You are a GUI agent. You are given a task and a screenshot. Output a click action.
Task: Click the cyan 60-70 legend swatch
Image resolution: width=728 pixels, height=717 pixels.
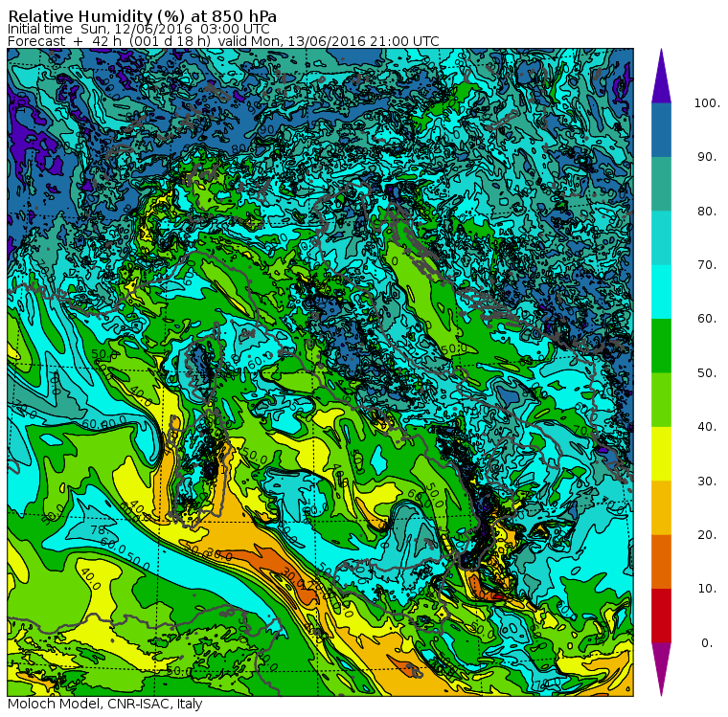coord(661,292)
